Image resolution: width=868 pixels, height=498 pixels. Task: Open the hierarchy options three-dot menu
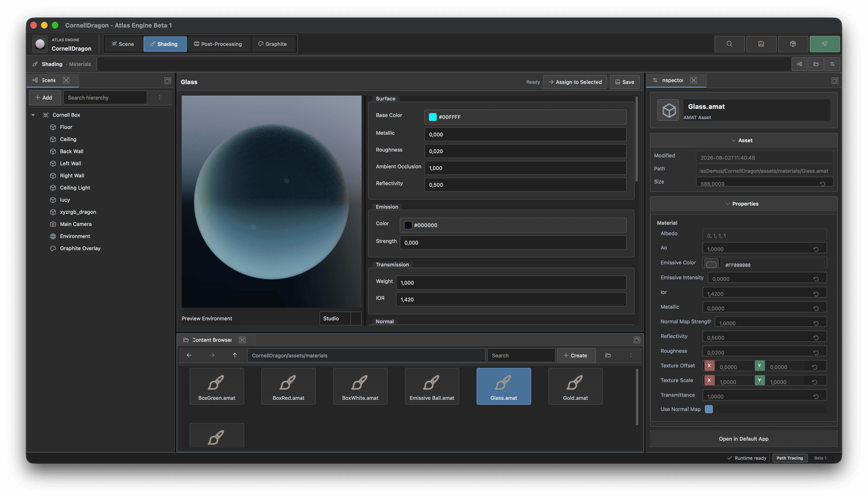coord(160,97)
